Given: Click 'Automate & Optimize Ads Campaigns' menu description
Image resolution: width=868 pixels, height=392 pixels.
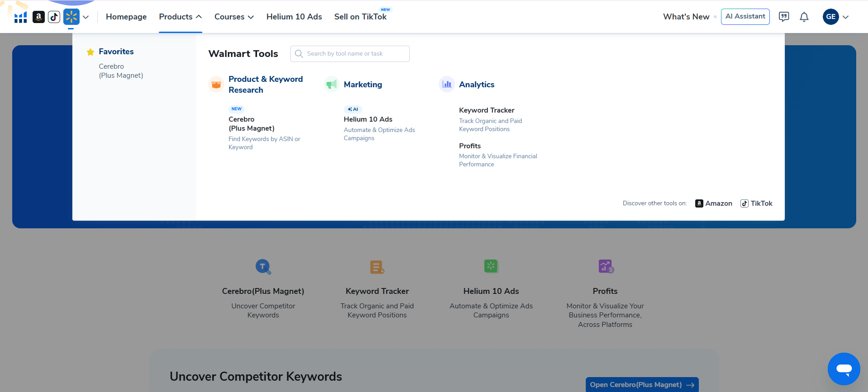Looking at the screenshot, I should 379,134.
